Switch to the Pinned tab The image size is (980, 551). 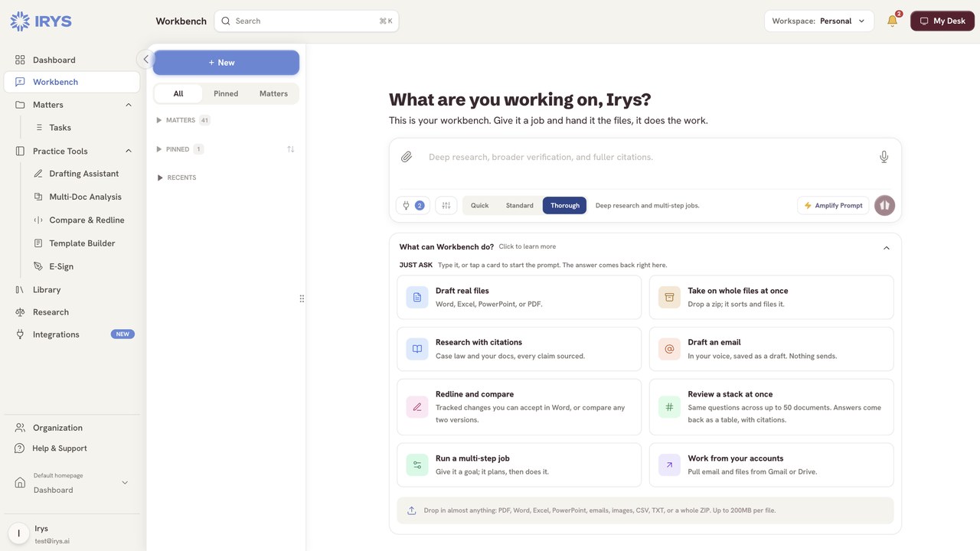226,94
